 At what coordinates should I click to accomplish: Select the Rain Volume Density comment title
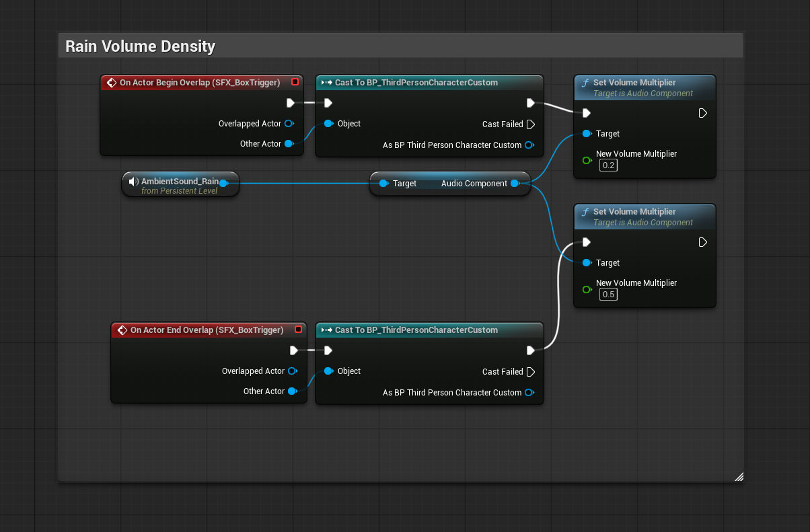pos(140,46)
